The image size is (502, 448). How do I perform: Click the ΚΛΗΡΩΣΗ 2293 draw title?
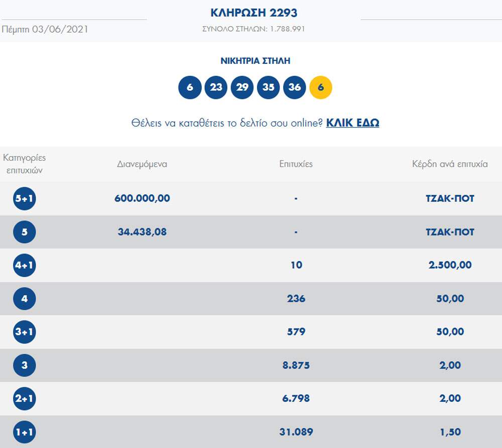pyautogui.click(x=254, y=13)
